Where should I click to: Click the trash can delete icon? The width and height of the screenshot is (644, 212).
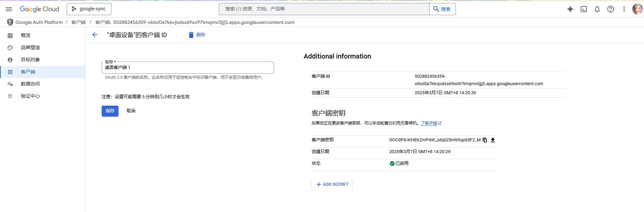coord(191,35)
